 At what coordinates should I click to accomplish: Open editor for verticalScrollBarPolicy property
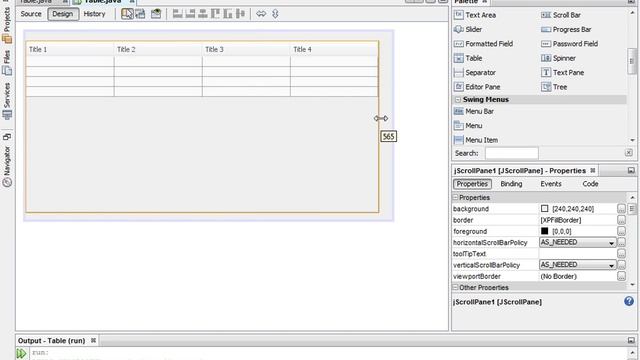pos(621,265)
